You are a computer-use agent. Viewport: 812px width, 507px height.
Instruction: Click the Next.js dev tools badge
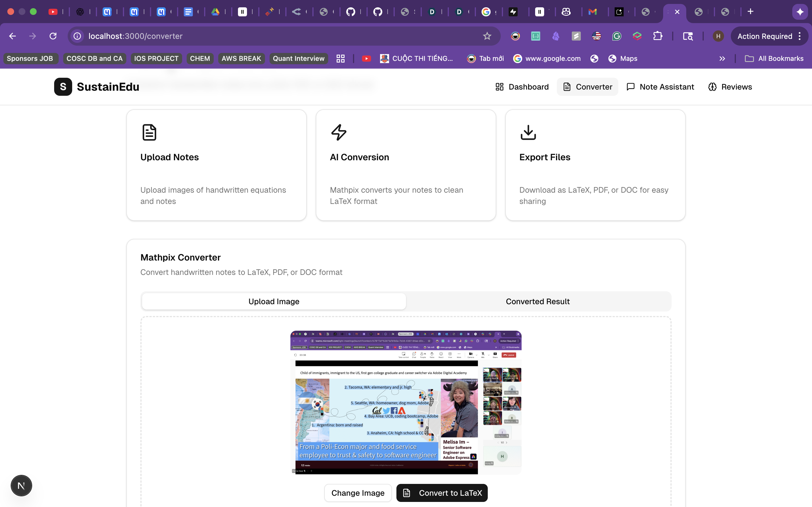21,485
